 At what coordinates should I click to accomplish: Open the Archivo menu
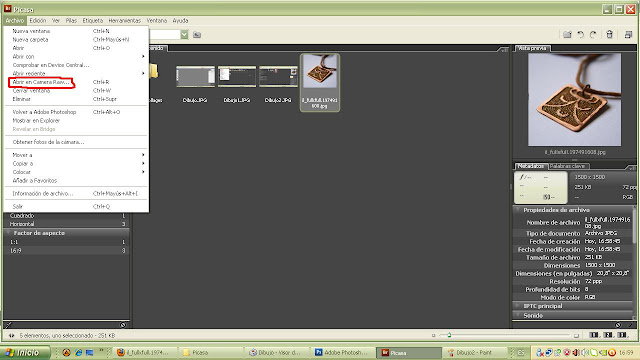tap(15, 20)
